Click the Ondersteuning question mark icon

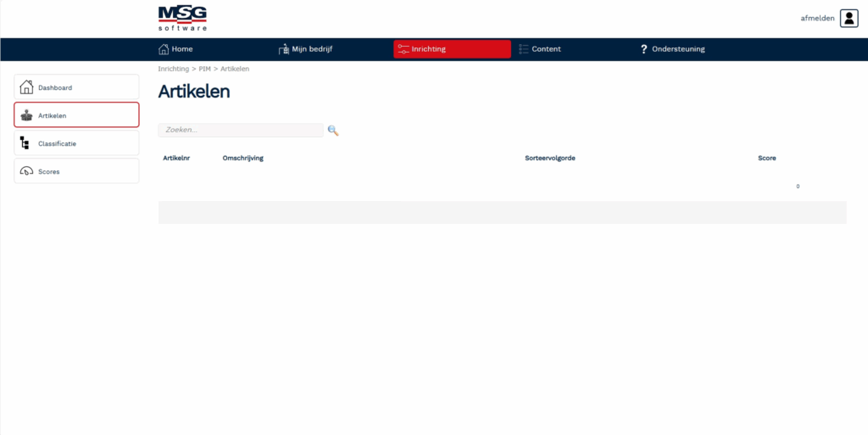(644, 49)
